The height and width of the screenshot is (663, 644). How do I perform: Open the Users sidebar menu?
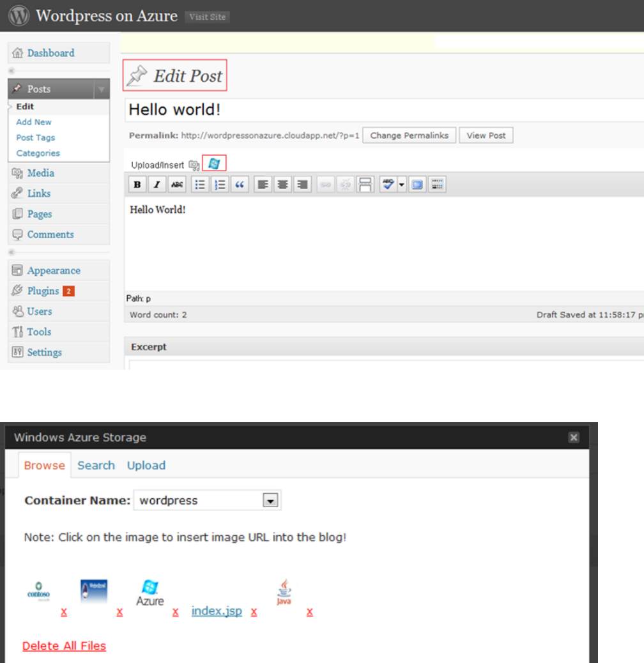[x=59, y=311]
